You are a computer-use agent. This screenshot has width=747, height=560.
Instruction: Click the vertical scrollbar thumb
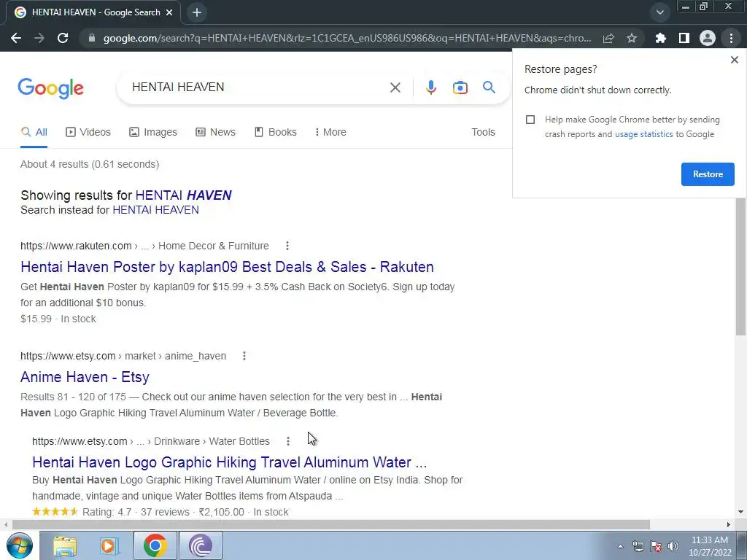(x=740, y=265)
